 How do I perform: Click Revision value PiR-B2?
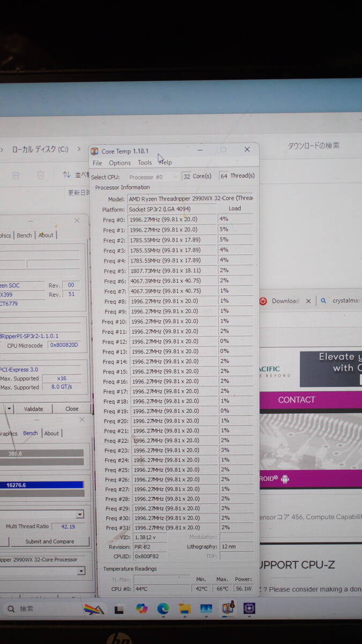(x=150, y=546)
